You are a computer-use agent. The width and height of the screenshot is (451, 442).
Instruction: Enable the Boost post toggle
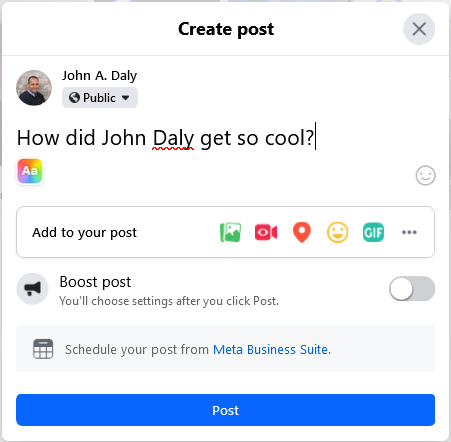click(412, 289)
